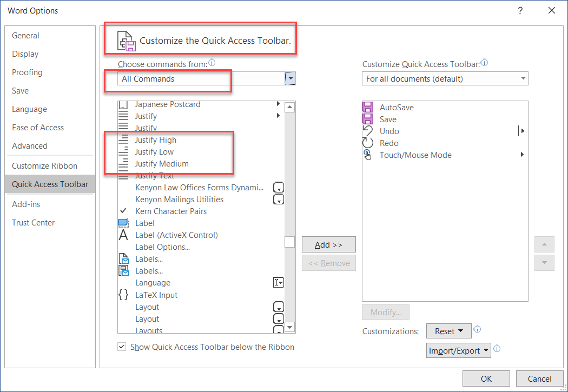Close the Word Options dialog
The height and width of the screenshot is (392, 568).
pos(552,10)
